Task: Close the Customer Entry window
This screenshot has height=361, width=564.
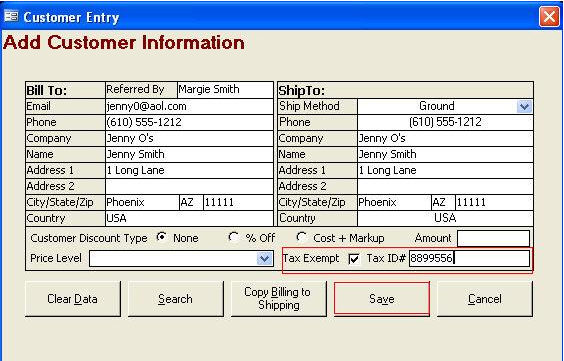Action: (x=549, y=17)
